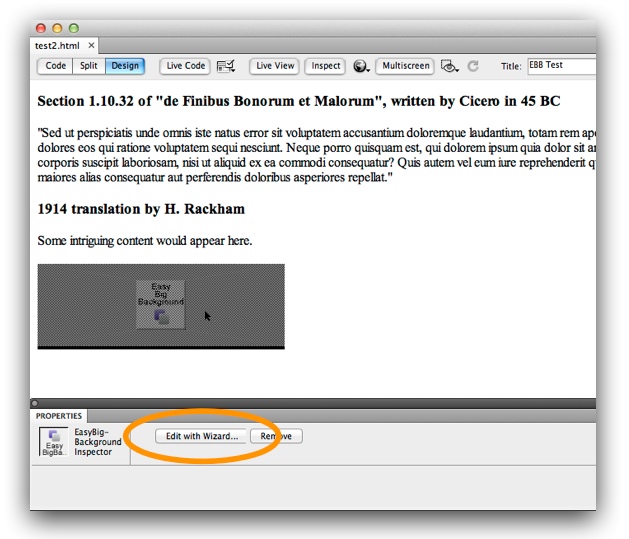Image resolution: width=629 pixels, height=539 pixels.
Task: Close the test2.html document tab
Action: click(91, 45)
